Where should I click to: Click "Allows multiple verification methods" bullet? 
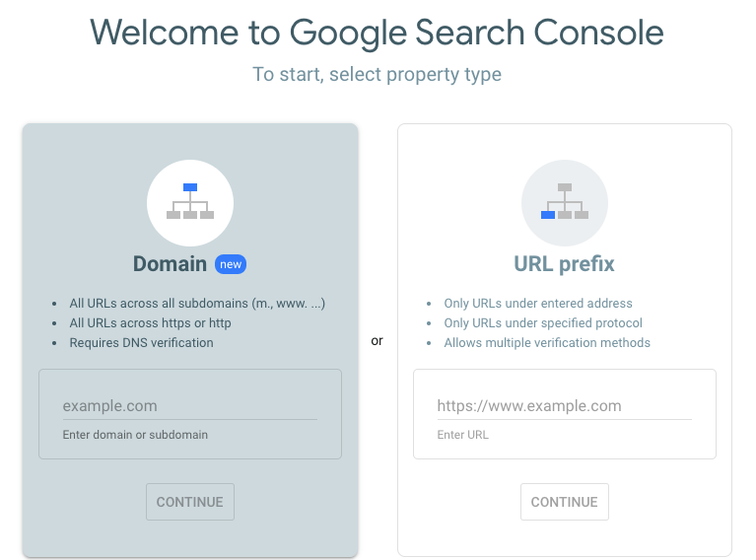(x=547, y=343)
